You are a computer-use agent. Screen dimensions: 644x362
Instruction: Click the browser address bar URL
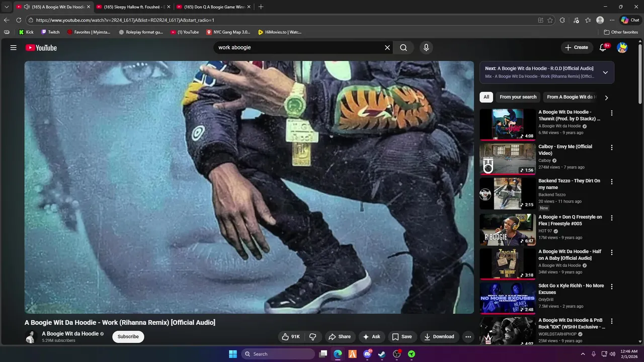click(x=125, y=20)
